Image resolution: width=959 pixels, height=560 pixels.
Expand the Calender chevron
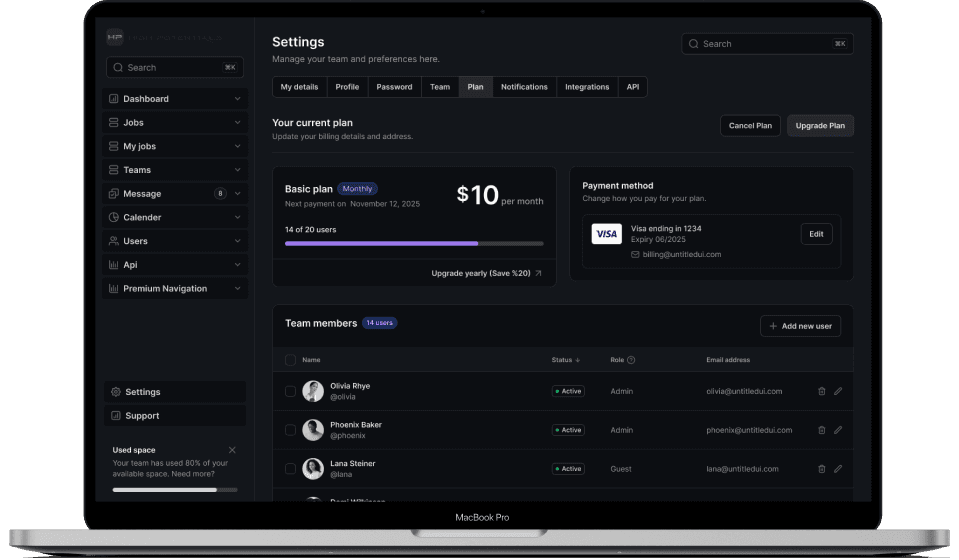coord(237,217)
